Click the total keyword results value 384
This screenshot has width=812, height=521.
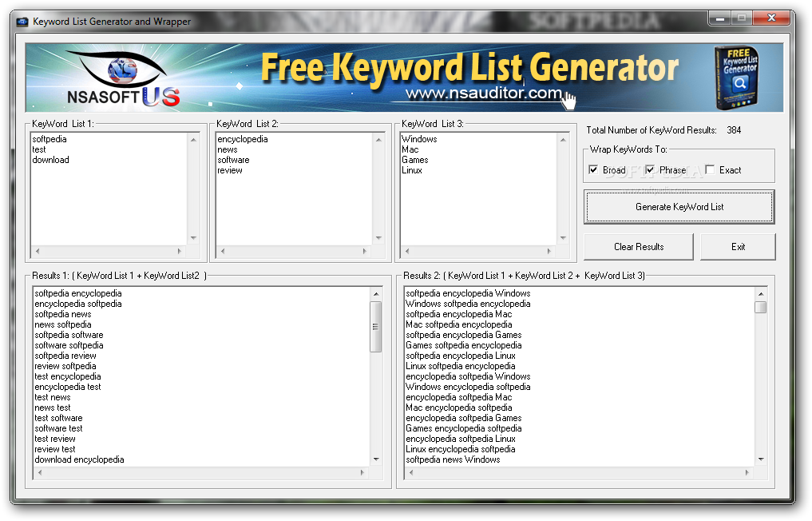click(733, 130)
